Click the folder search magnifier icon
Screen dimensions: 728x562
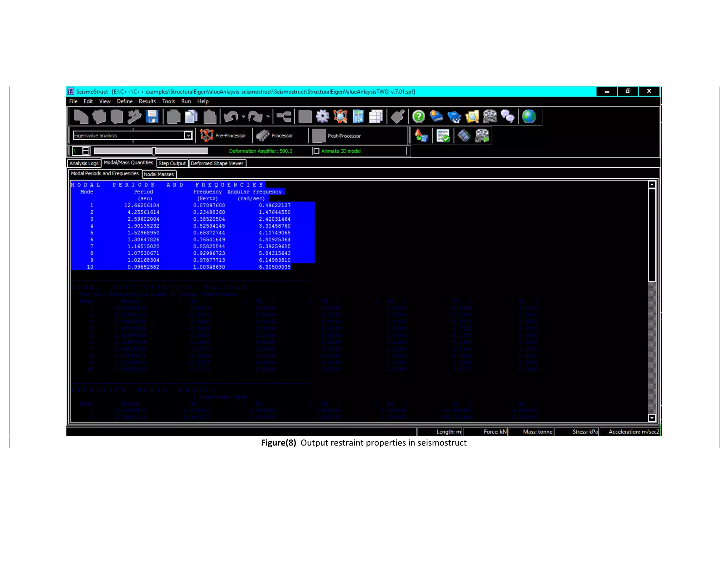(472, 116)
